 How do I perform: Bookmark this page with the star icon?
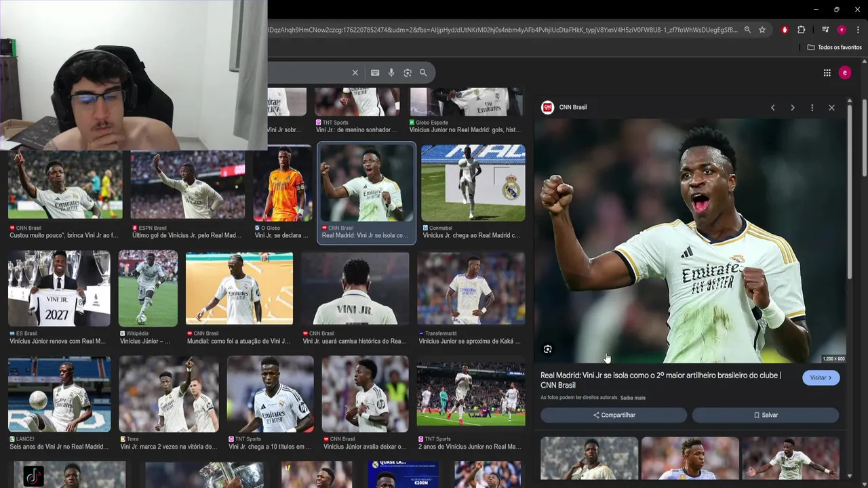click(x=762, y=30)
